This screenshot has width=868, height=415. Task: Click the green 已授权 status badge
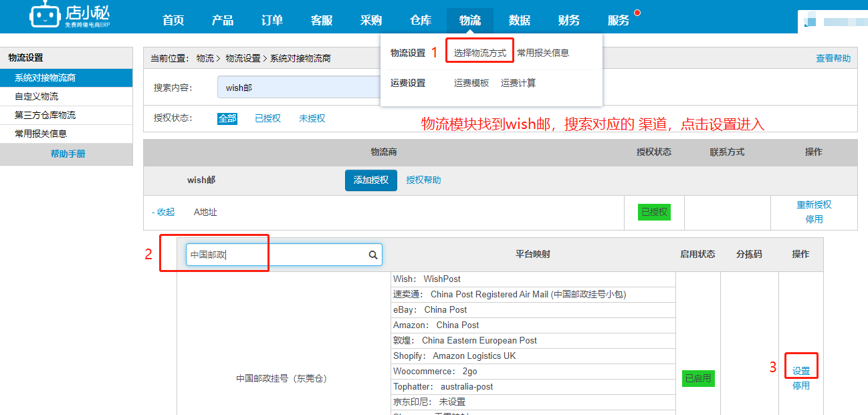(654, 212)
